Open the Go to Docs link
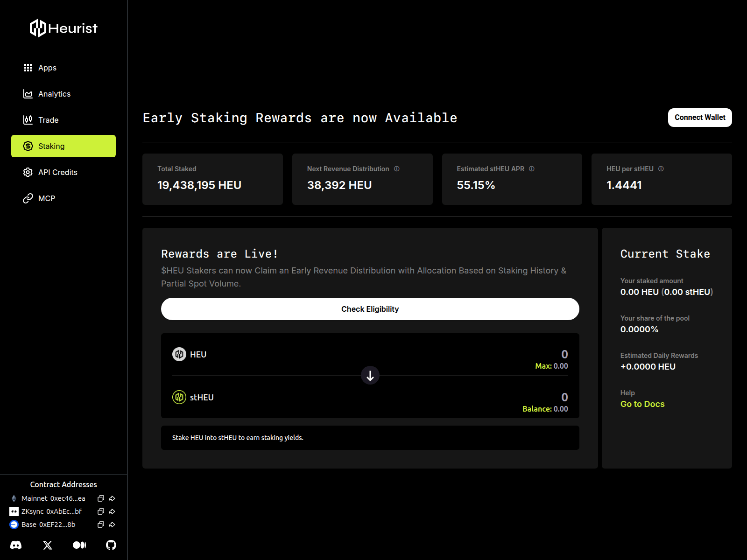This screenshot has height=560, width=747. (642, 404)
